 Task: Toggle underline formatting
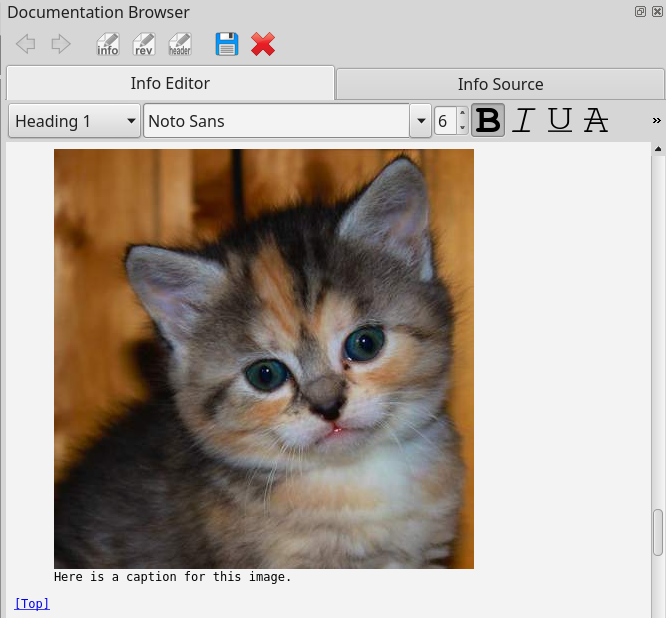pyautogui.click(x=559, y=120)
